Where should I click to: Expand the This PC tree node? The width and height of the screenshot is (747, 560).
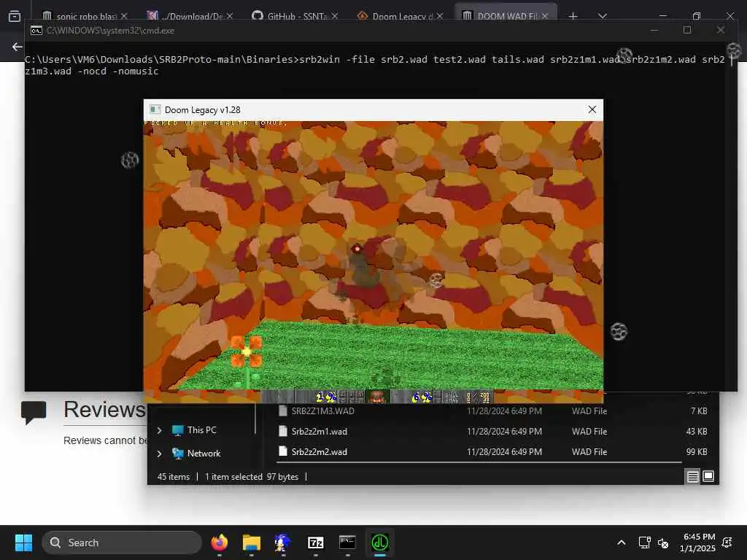point(160,430)
